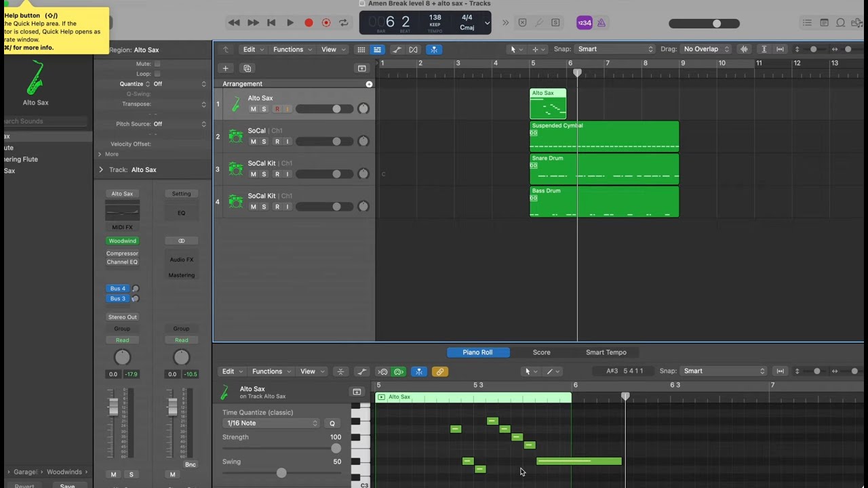The height and width of the screenshot is (488, 868).
Task: Switch to the Smart Tempo tab
Action: pyautogui.click(x=606, y=352)
